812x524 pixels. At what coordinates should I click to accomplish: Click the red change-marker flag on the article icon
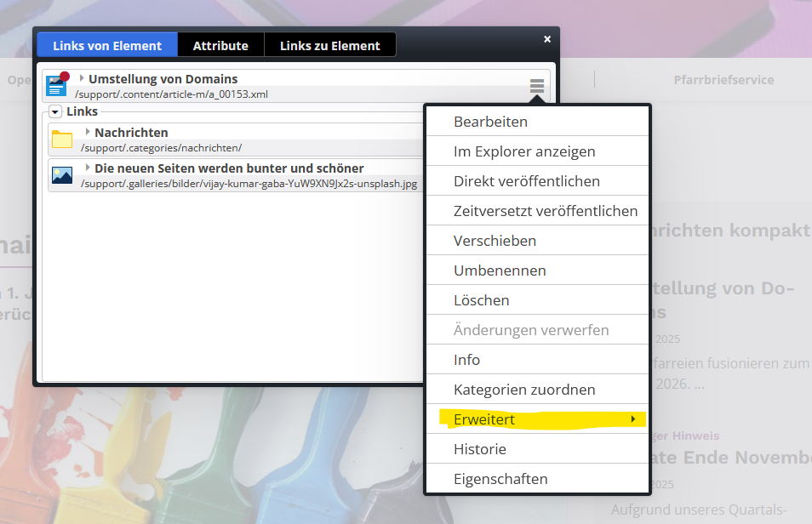point(65,76)
